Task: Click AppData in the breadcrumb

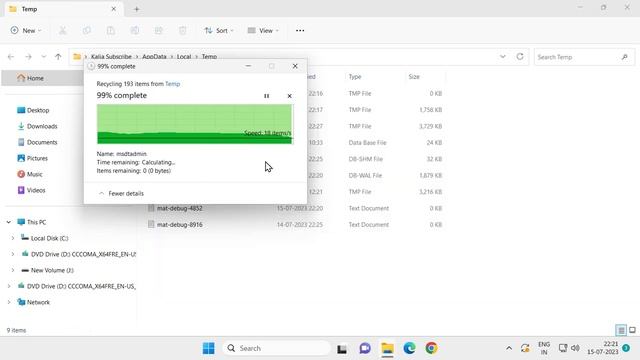Action: coord(154,57)
